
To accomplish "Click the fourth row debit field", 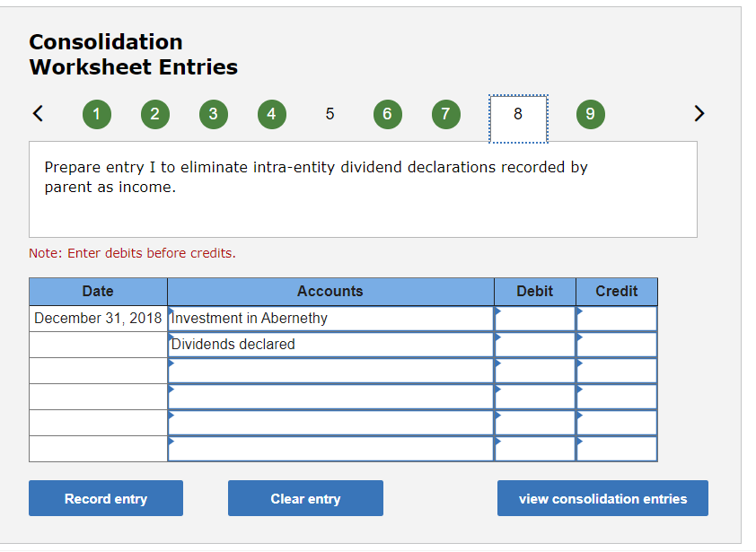I will click(x=535, y=397).
